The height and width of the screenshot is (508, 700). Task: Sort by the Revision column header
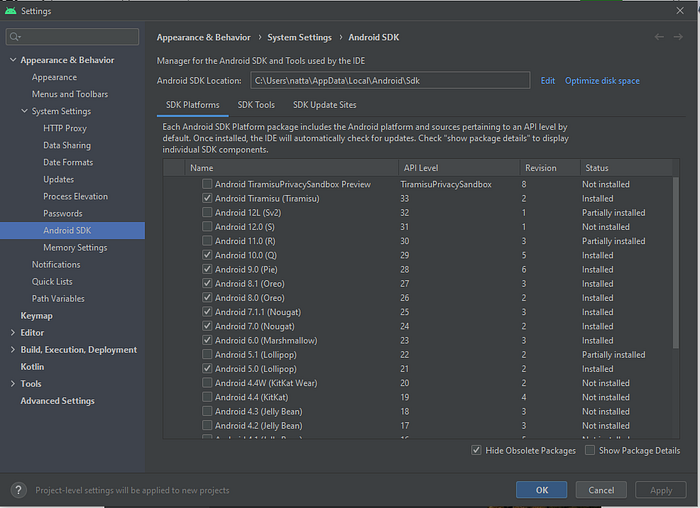[550, 168]
